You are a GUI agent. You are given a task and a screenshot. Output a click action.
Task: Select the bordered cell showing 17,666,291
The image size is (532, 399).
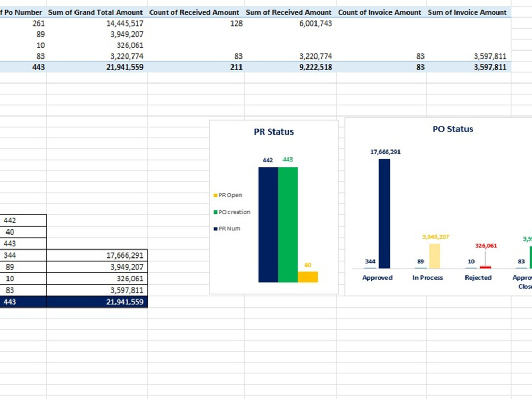97,255
